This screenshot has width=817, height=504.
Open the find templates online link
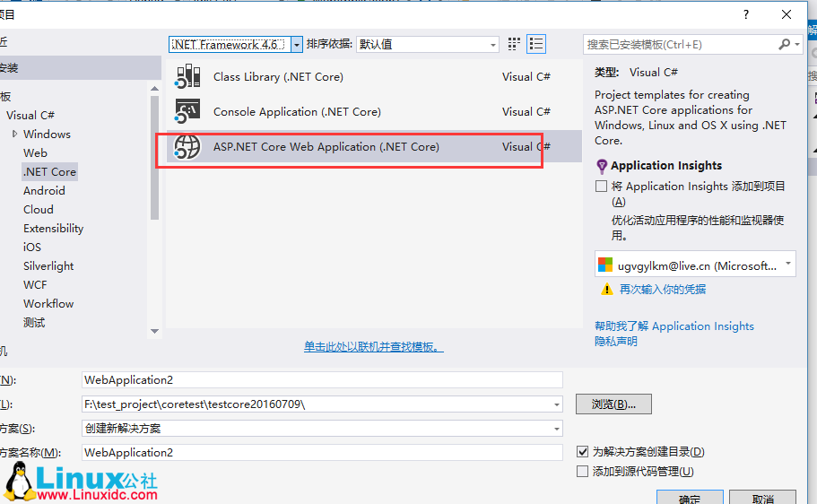point(374,346)
